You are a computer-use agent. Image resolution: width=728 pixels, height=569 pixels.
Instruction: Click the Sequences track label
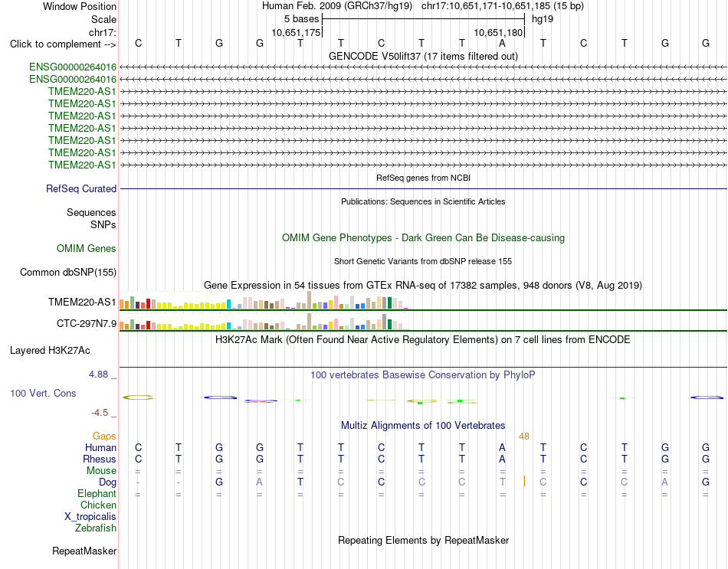click(91, 213)
